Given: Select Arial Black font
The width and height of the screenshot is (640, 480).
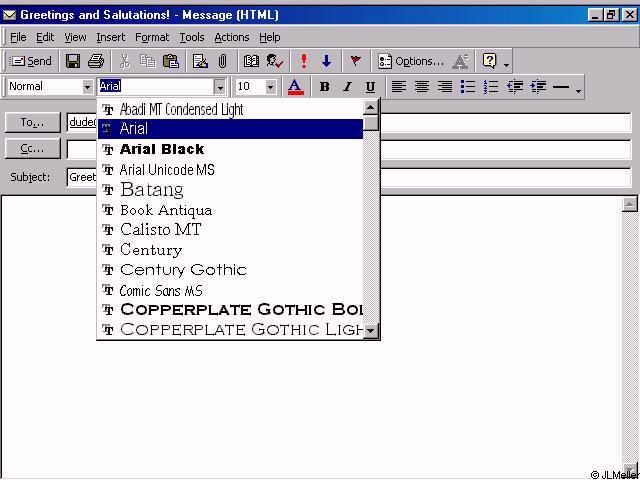Looking at the screenshot, I should (x=230, y=149).
